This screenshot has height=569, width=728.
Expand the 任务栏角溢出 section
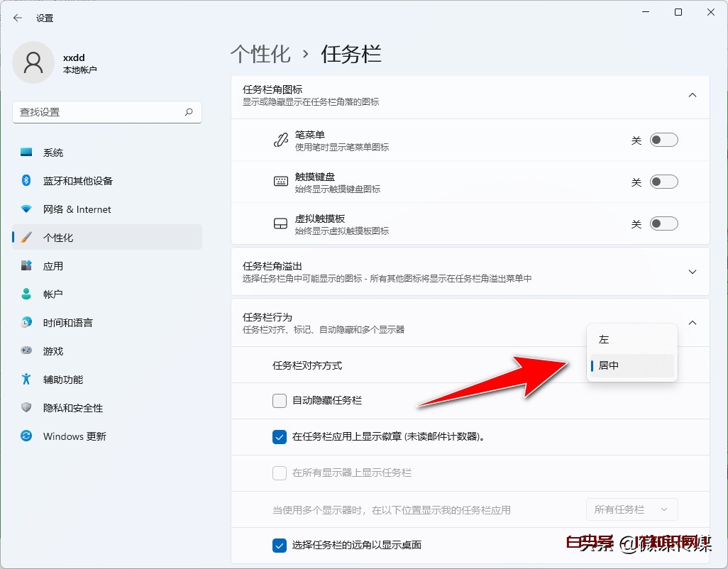click(692, 272)
